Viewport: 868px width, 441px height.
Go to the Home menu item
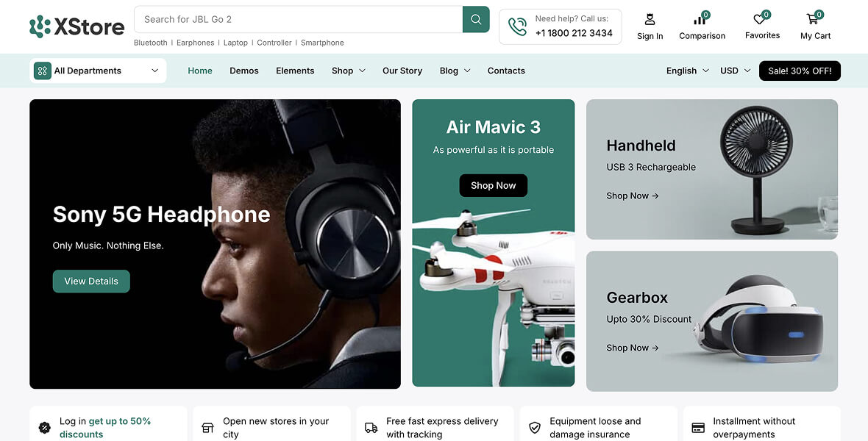pyautogui.click(x=200, y=71)
